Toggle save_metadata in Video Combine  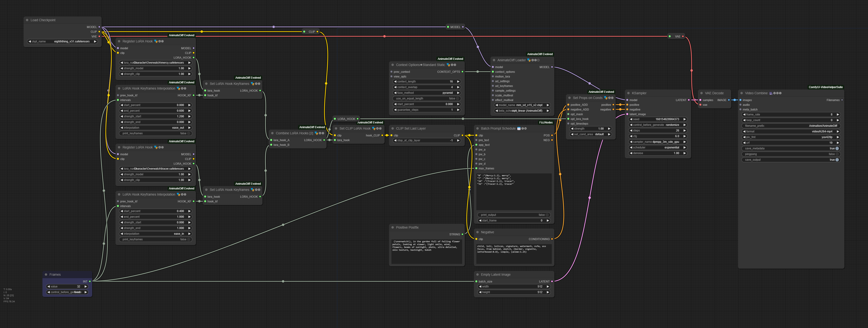point(837,148)
